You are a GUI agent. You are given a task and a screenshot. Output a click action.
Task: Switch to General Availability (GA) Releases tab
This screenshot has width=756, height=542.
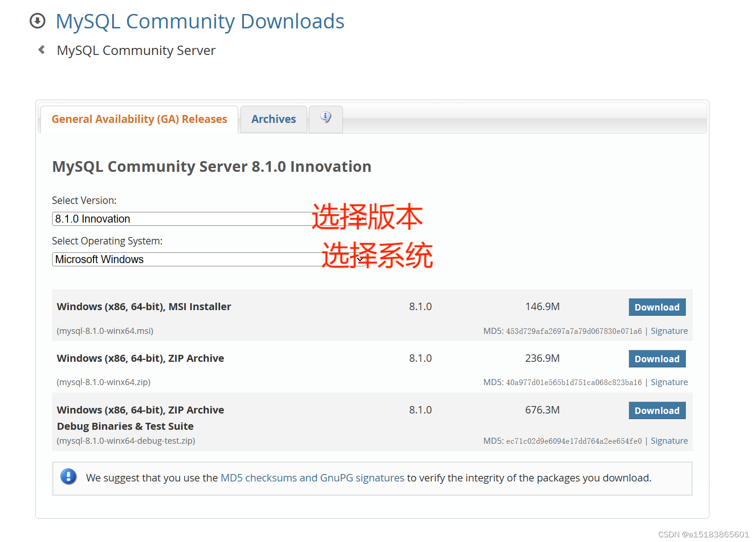click(x=140, y=119)
